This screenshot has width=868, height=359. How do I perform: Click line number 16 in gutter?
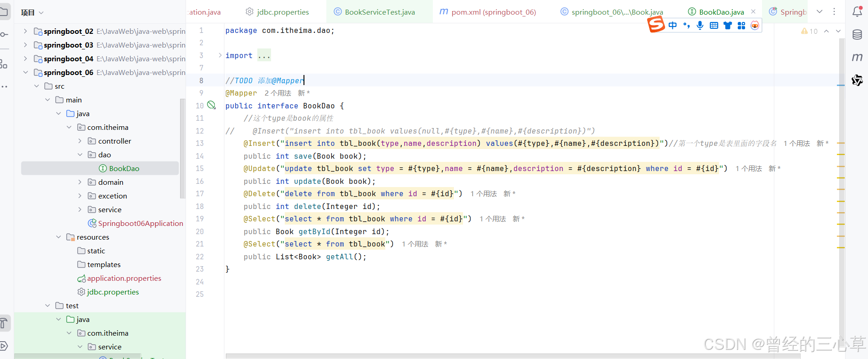[x=200, y=181]
